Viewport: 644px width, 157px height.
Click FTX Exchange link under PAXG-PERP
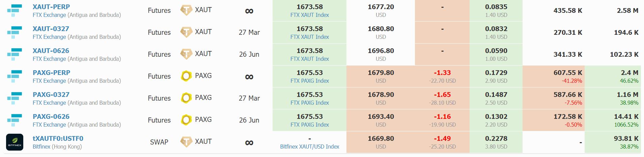click(49, 81)
